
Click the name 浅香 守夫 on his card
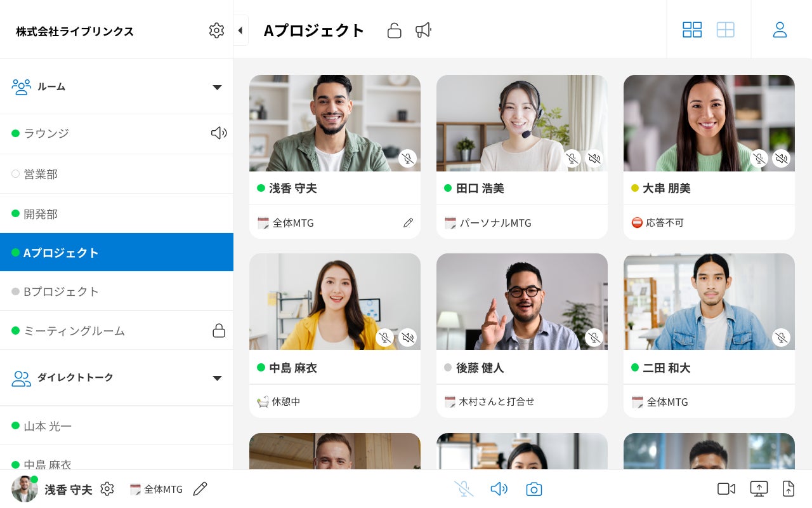[293, 189]
